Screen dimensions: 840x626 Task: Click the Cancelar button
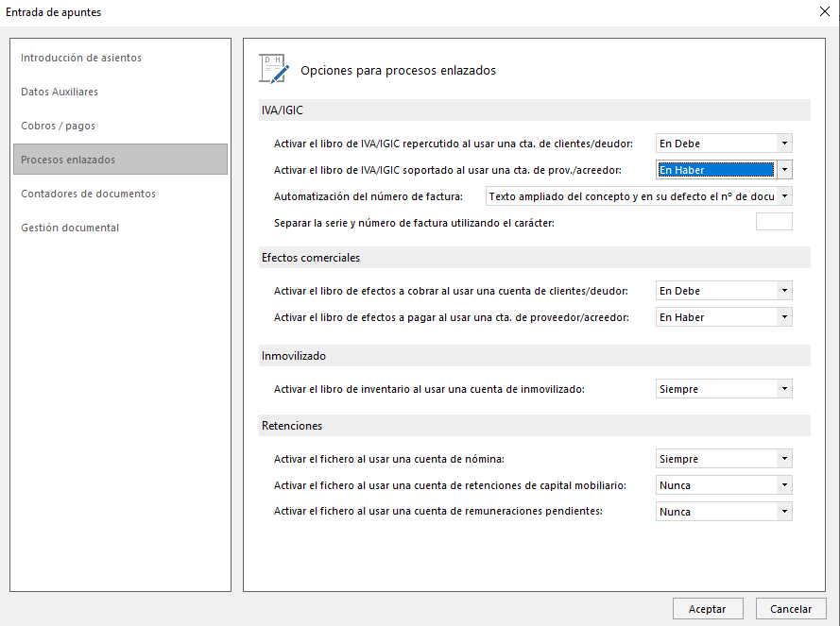pyautogui.click(x=791, y=609)
